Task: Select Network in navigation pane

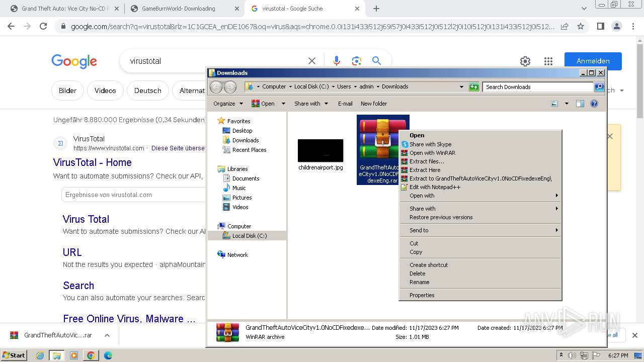Action: (x=237, y=255)
